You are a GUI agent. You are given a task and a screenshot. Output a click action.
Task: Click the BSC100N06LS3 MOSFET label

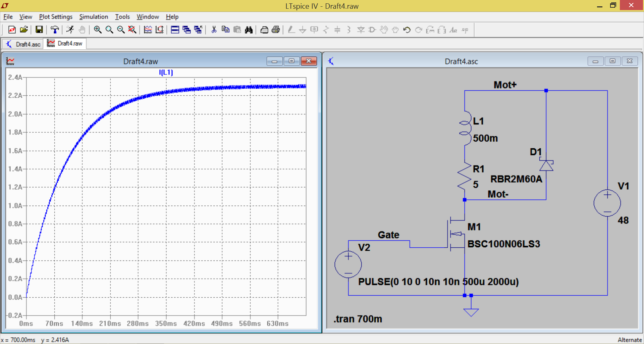(504, 244)
